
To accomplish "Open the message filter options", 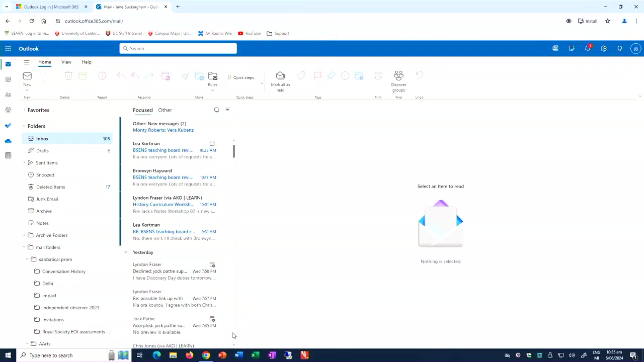I will coord(227,110).
